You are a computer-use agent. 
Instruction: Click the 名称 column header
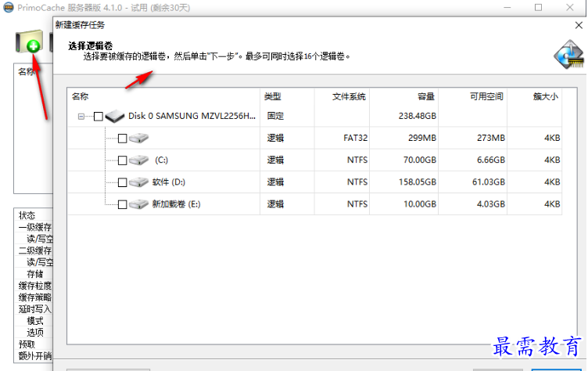[163, 96]
